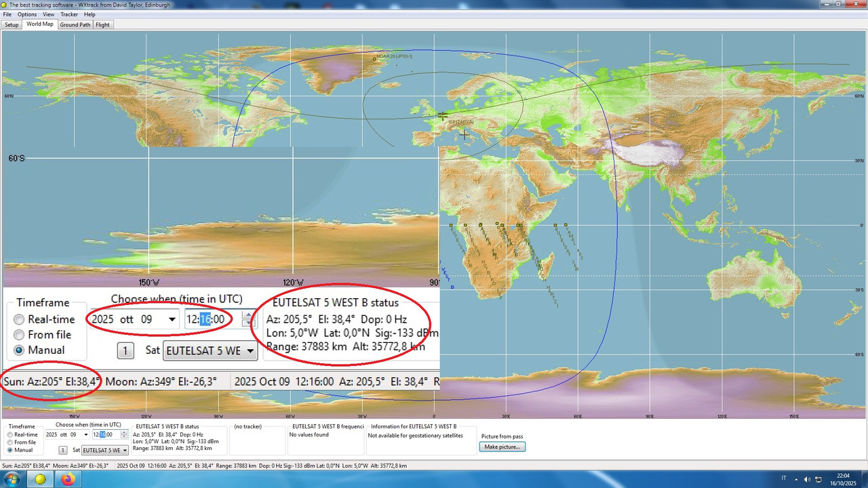The width and height of the screenshot is (868, 488).
Task: Click 'Picture from pass' label
Action: click(502, 436)
